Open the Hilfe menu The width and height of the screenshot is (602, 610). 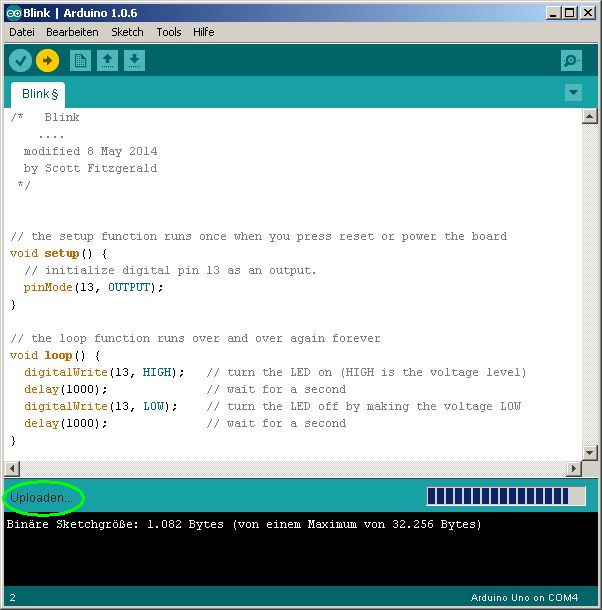click(x=204, y=32)
